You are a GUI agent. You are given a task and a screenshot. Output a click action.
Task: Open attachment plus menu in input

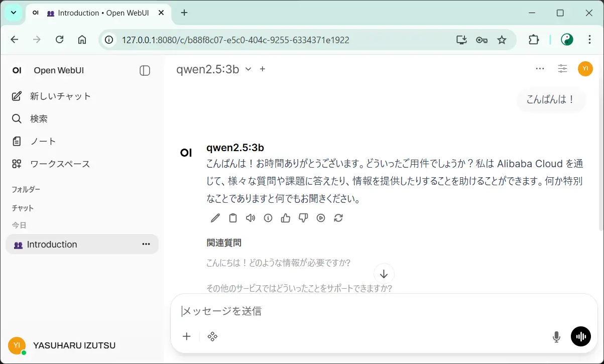(x=187, y=336)
